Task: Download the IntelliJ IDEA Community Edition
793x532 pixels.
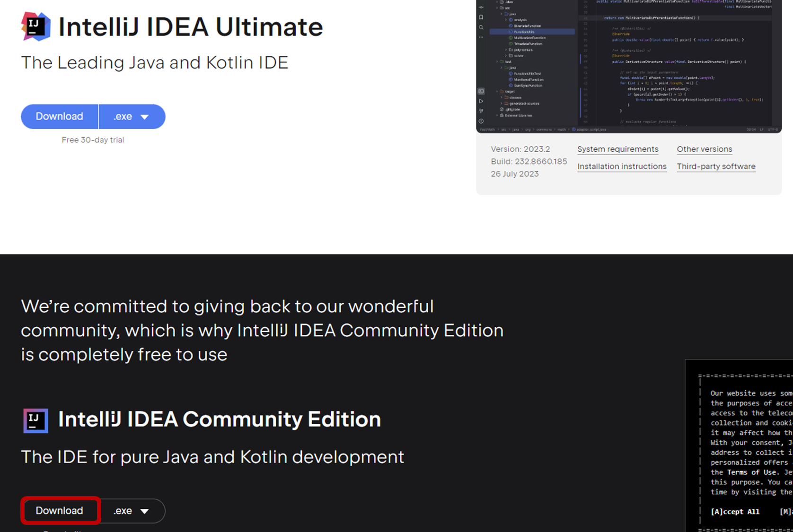Action: click(60, 511)
